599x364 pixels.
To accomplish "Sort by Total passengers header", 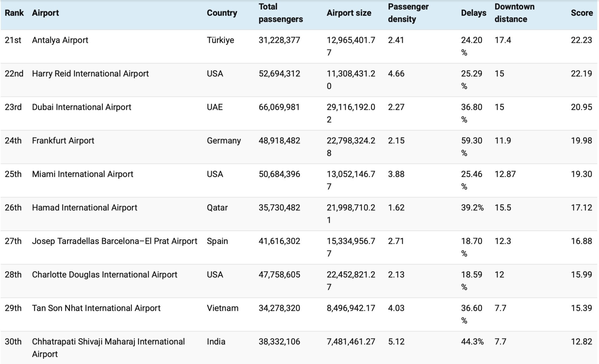I will [x=281, y=13].
